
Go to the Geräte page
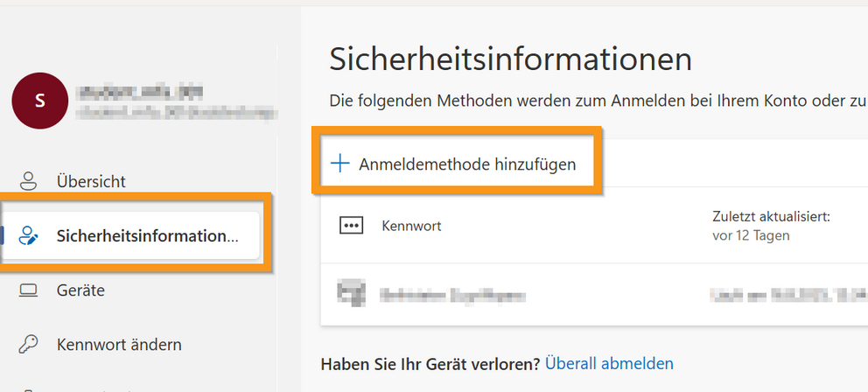80,290
